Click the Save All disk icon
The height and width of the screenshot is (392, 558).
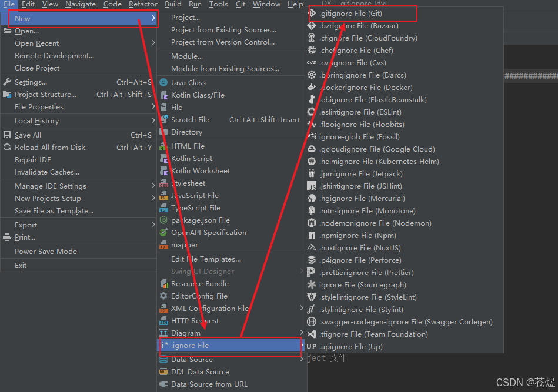pos(7,135)
